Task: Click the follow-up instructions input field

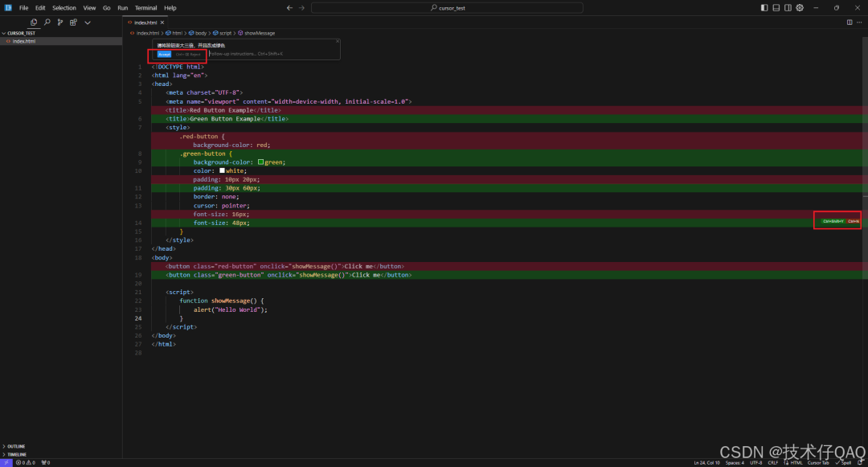Action: click(272, 54)
